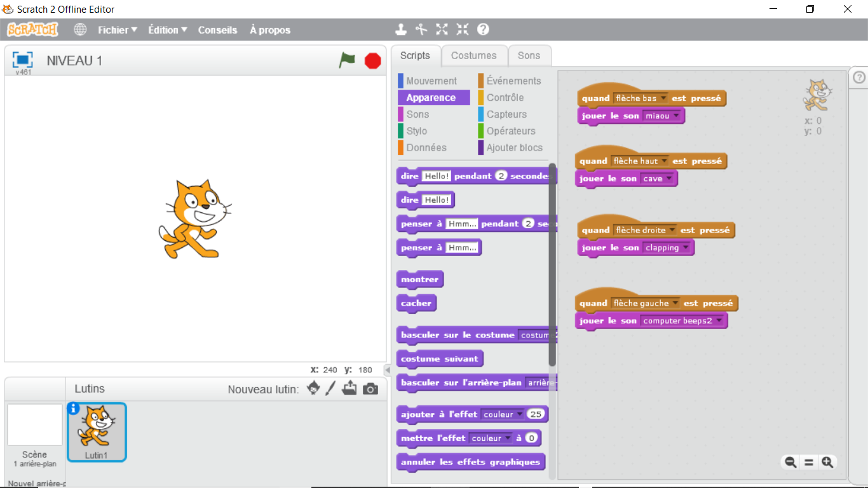868x488 pixels.
Task: Open couleur dropdown in mettre l'effet
Action: click(x=491, y=438)
